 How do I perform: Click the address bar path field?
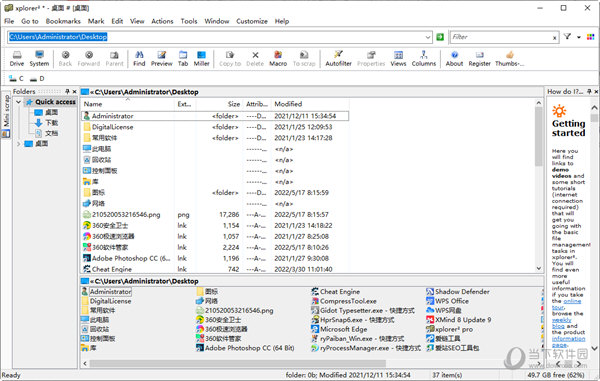215,37
